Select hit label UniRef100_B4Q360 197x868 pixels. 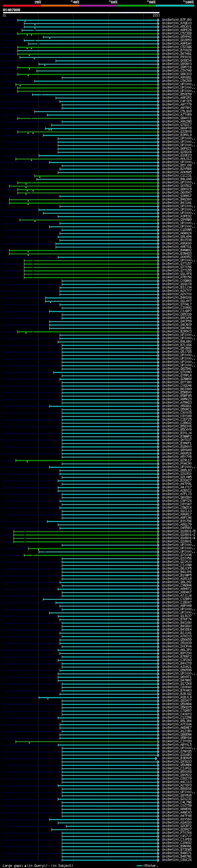pos(176,200)
